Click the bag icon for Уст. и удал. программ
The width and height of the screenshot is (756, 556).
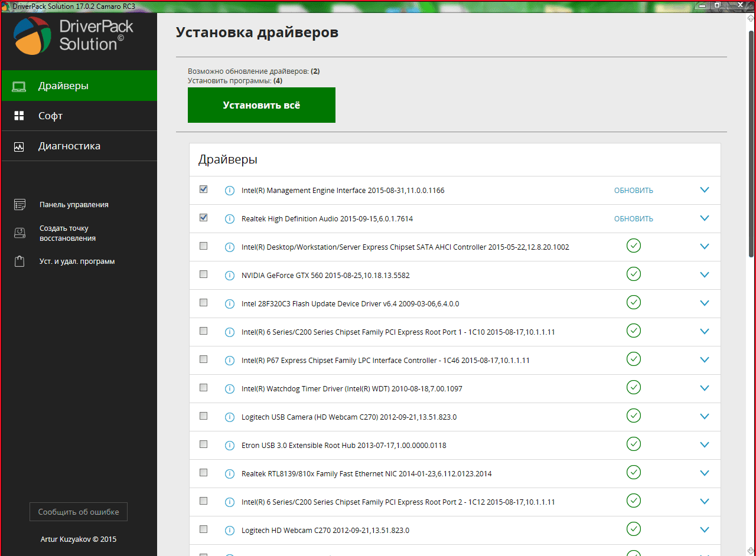click(20, 261)
